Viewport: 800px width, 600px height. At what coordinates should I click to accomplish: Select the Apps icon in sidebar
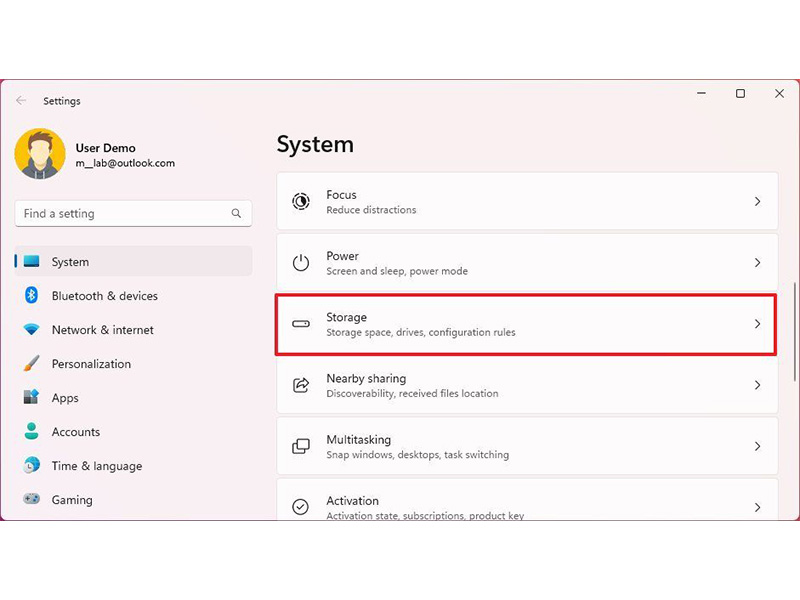pos(32,397)
